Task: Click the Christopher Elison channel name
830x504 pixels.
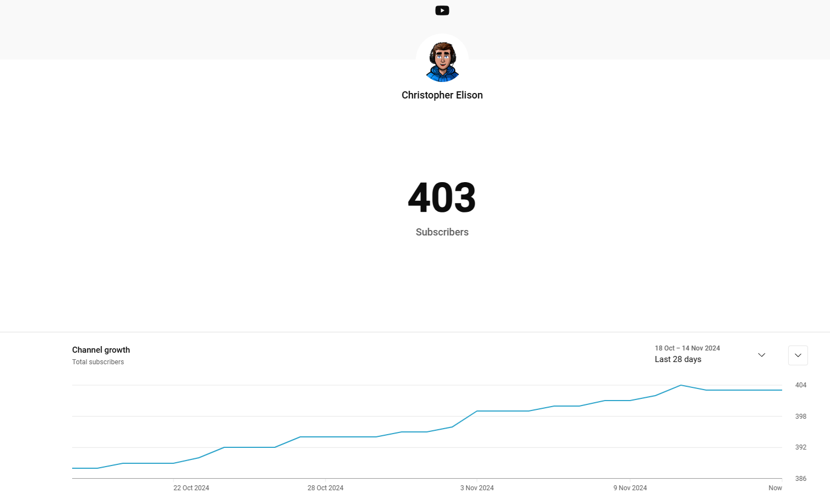Action: tap(442, 95)
